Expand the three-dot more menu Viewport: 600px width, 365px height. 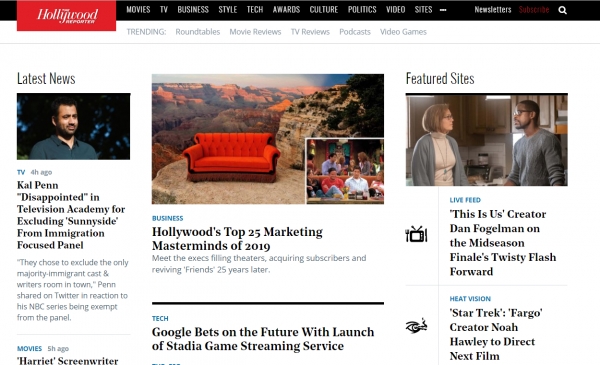tap(443, 10)
